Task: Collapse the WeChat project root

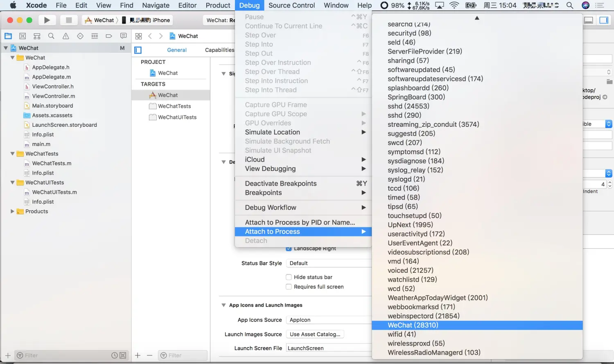Action: tap(6, 48)
